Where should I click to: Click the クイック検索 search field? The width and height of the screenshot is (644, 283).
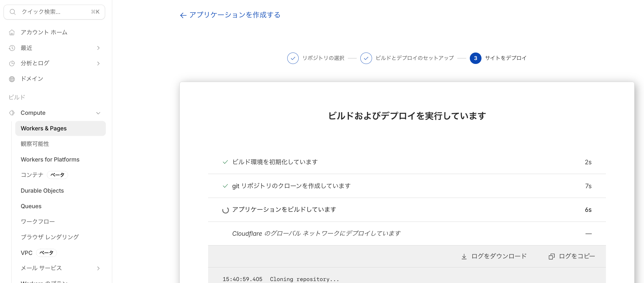pyautogui.click(x=54, y=12)
